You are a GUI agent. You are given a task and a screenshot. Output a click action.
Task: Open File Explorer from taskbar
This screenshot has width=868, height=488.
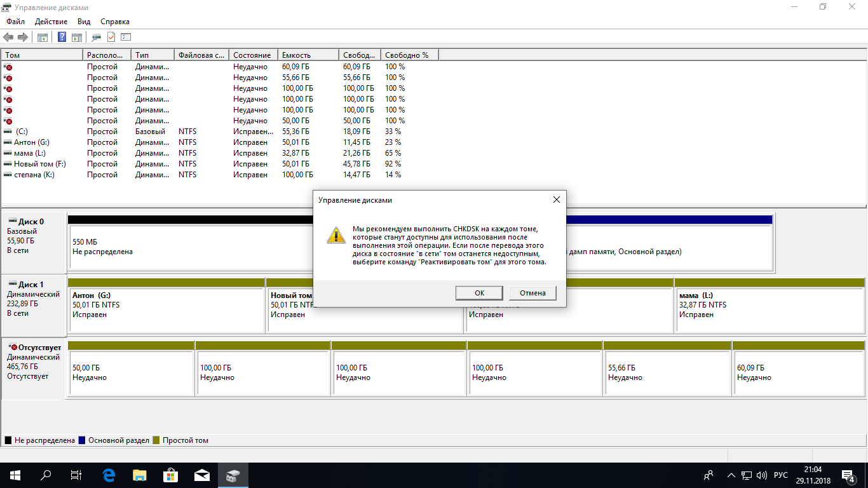coord(140,475)
